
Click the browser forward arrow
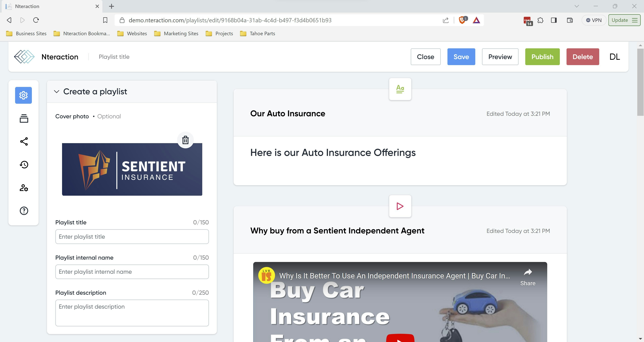(22, 20)
